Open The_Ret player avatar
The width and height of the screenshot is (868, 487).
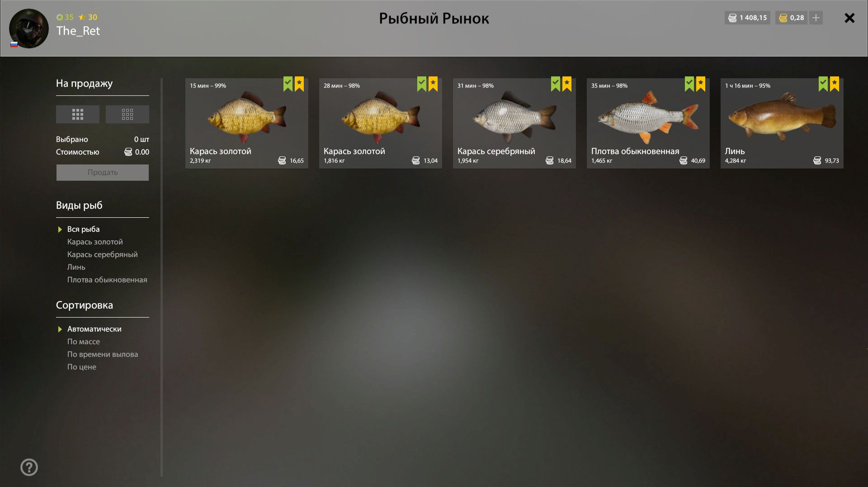29,28
